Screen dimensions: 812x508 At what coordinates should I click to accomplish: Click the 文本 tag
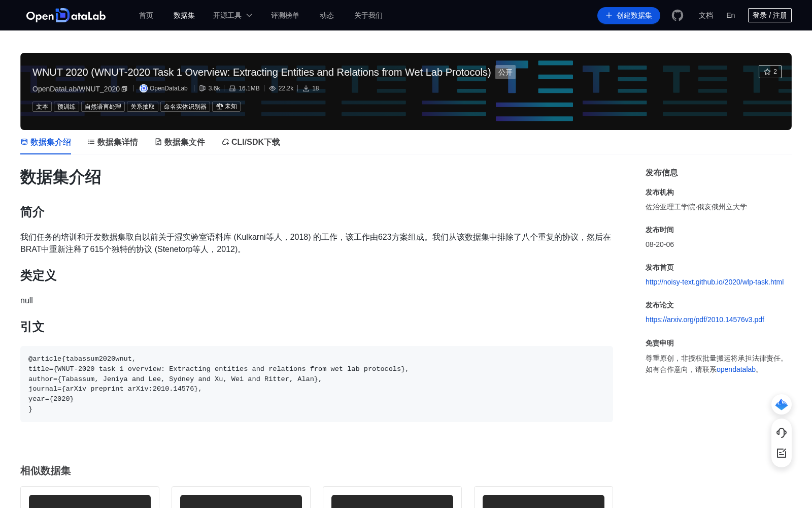[42, 107]
